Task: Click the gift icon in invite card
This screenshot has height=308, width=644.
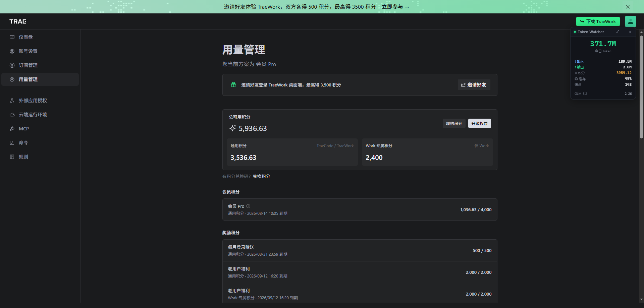Action: coord(233,85)
